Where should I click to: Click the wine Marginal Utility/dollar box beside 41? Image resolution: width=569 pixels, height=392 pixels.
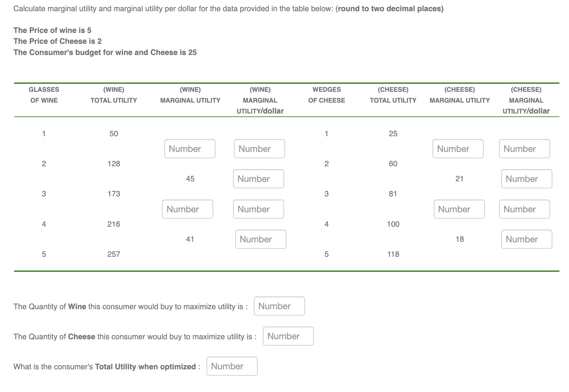[x=261, y=239]
